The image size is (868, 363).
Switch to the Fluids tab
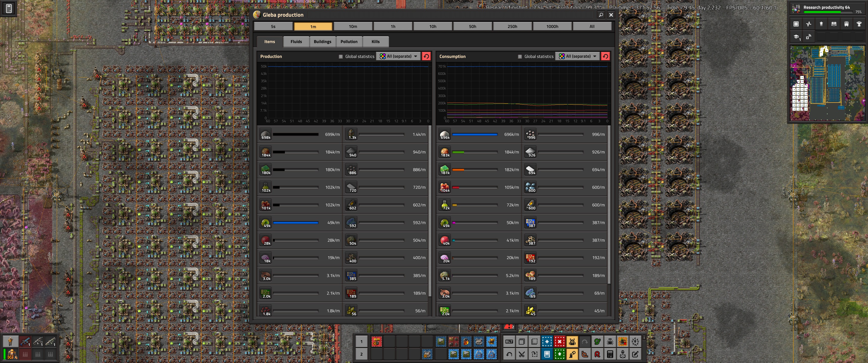pos(296,41)
